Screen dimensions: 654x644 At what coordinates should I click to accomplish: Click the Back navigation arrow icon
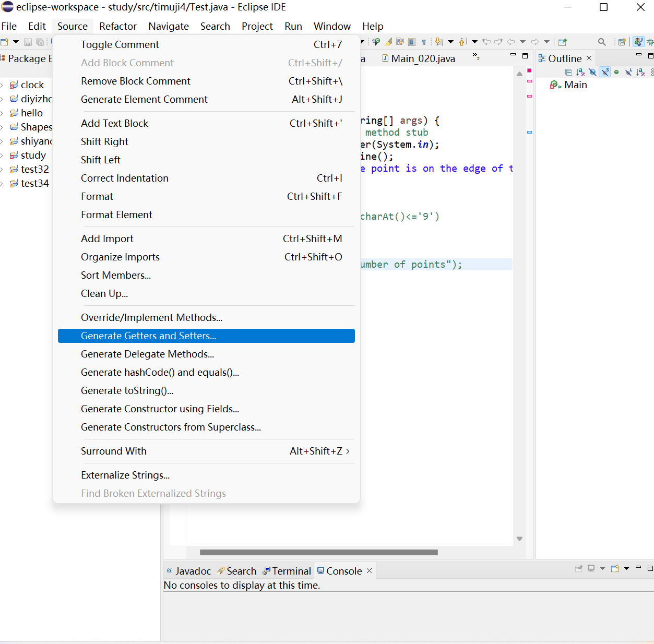click(511, 42)
